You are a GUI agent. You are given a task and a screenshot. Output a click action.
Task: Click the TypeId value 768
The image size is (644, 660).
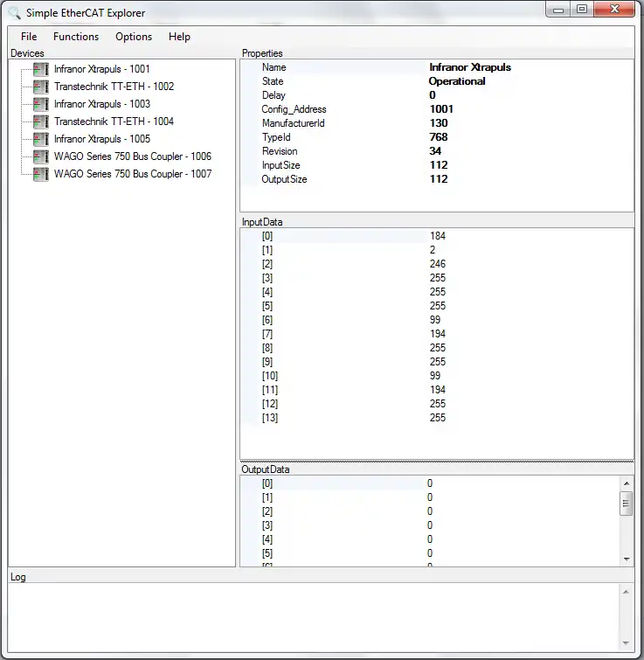(439, 136)
